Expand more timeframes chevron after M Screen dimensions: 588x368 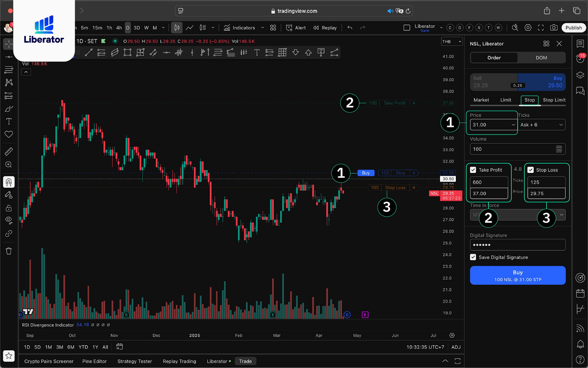tap(163, 28)
